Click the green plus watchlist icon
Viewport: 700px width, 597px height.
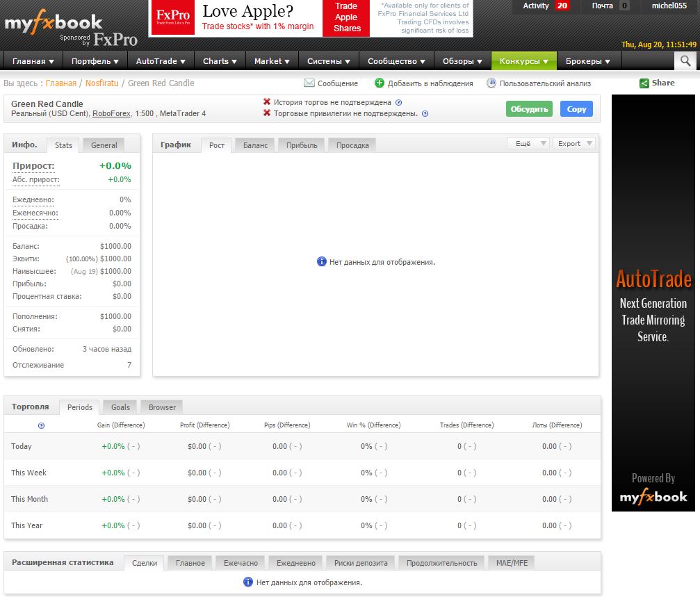coord(380,83)
